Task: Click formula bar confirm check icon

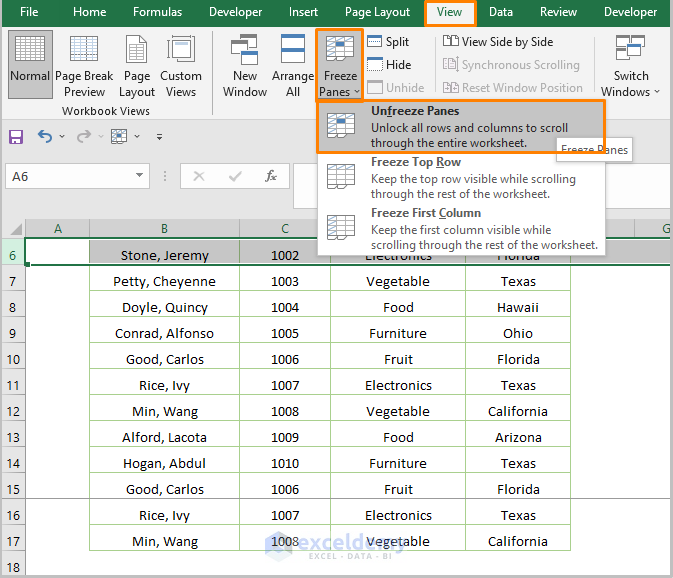Action: point(235,176)
